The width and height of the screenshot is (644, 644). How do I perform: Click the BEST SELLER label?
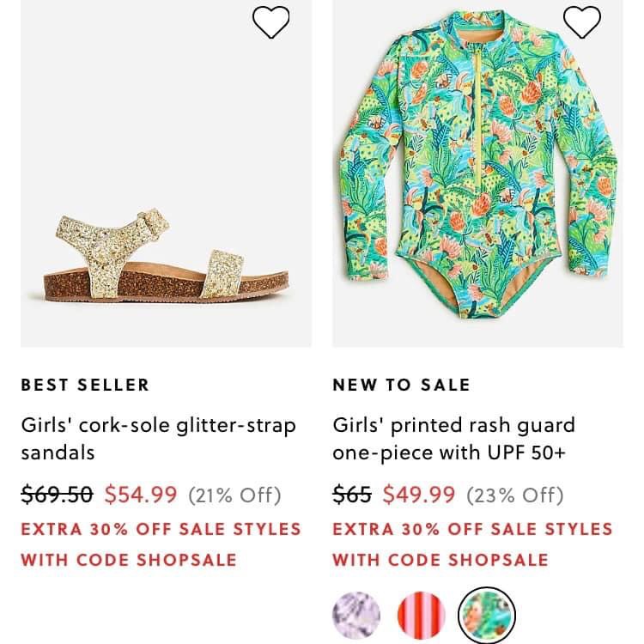coord(85,385)
